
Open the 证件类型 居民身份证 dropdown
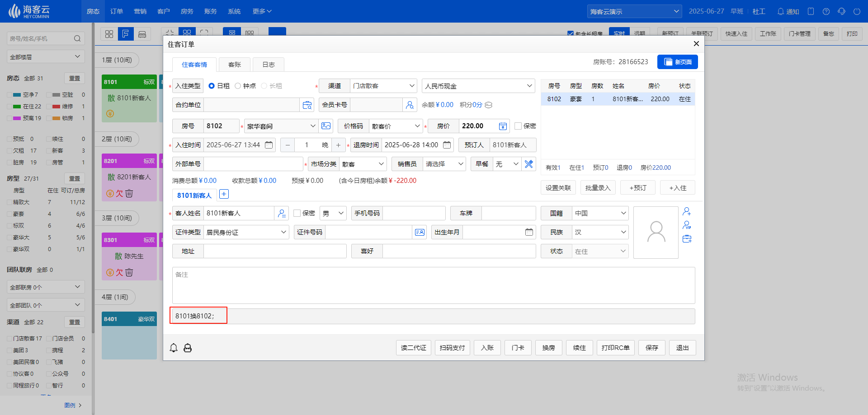click(x=246, y=232)
